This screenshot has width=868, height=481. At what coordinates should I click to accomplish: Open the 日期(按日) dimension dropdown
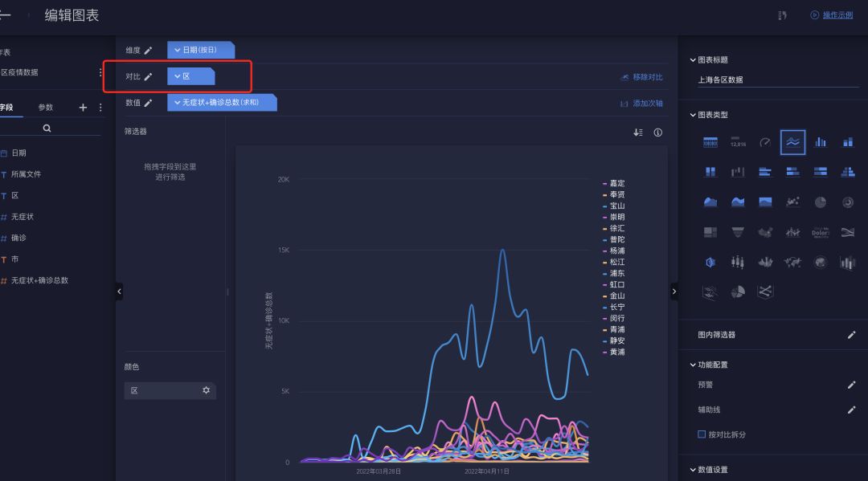coord(201,50)
